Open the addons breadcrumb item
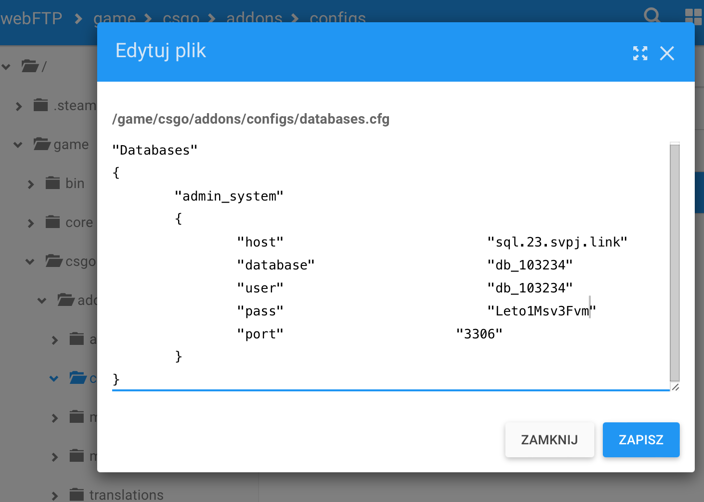Viewport: 704px width, 502px height. click(254, 18)
